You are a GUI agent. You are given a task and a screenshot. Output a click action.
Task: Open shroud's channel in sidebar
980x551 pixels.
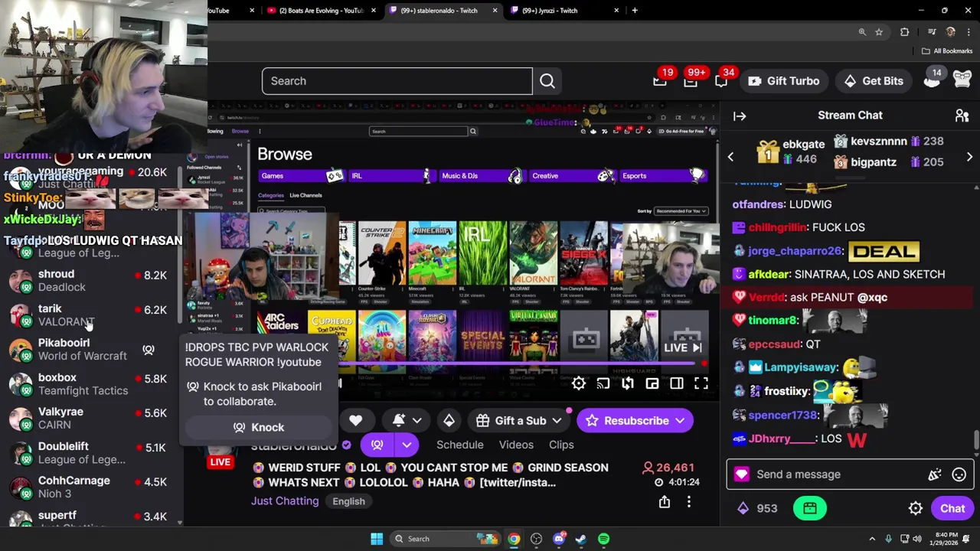tap(92, 280)
